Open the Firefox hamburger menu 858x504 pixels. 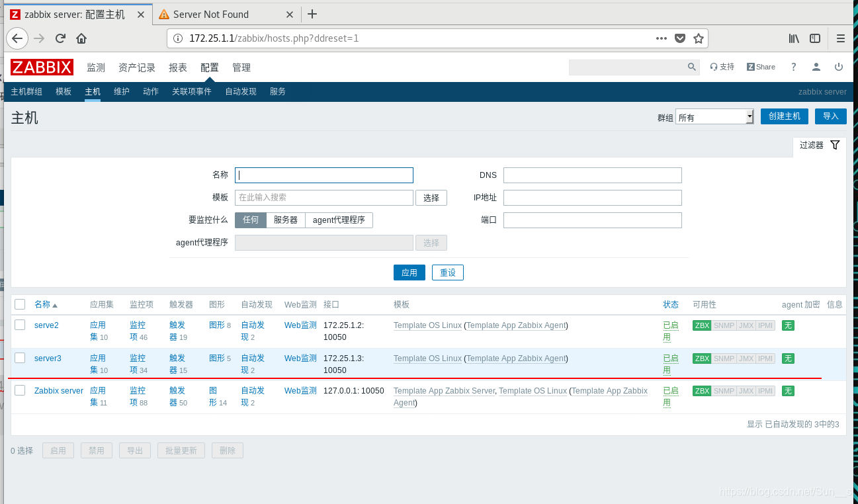pyautogui.click(x=841, y=38)
